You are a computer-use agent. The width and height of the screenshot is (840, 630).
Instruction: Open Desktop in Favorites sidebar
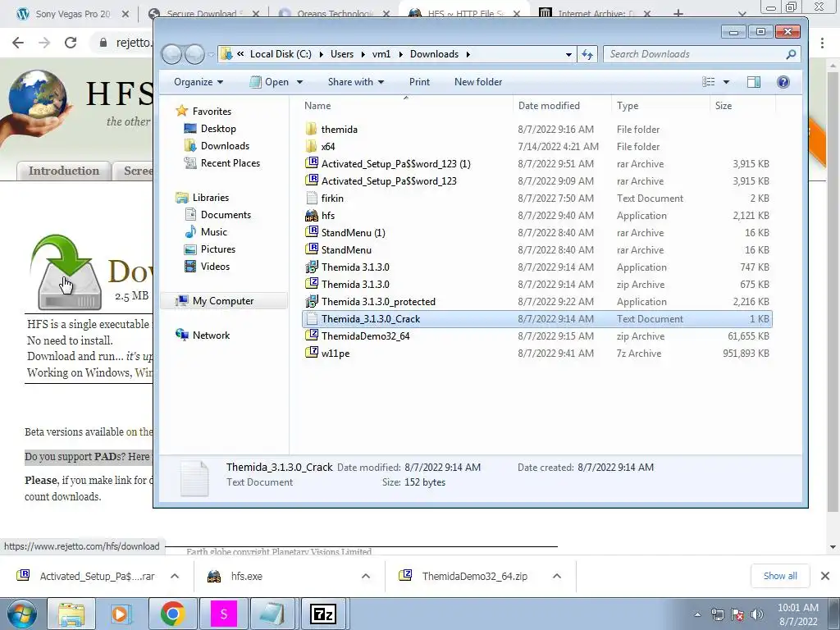tap(218, 129)
